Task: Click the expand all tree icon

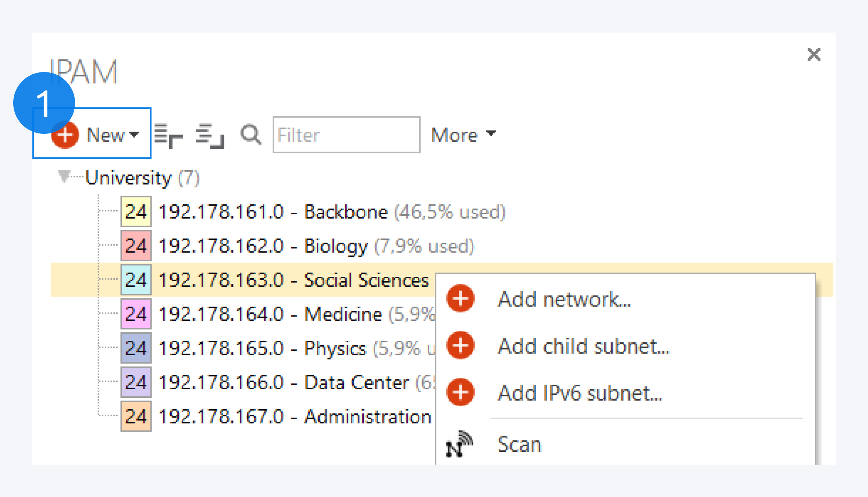Action: coord(168,136)
